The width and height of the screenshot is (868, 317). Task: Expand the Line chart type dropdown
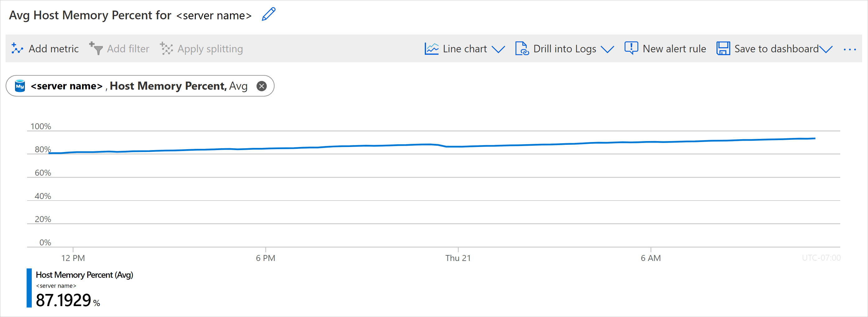[x=498, y=50]
